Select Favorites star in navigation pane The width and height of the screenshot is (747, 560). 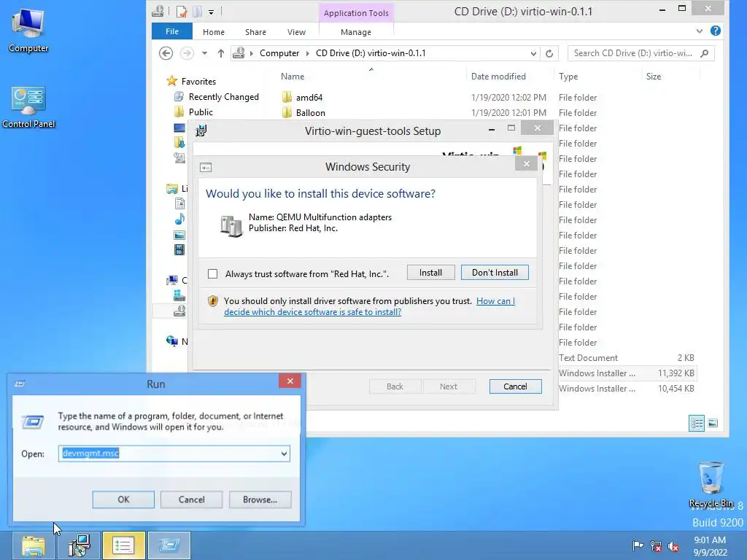point(171,81)
